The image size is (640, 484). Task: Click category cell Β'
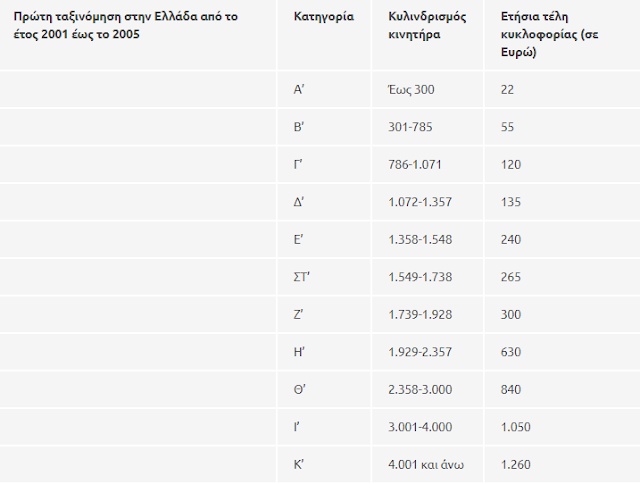[x=299, y=129]
